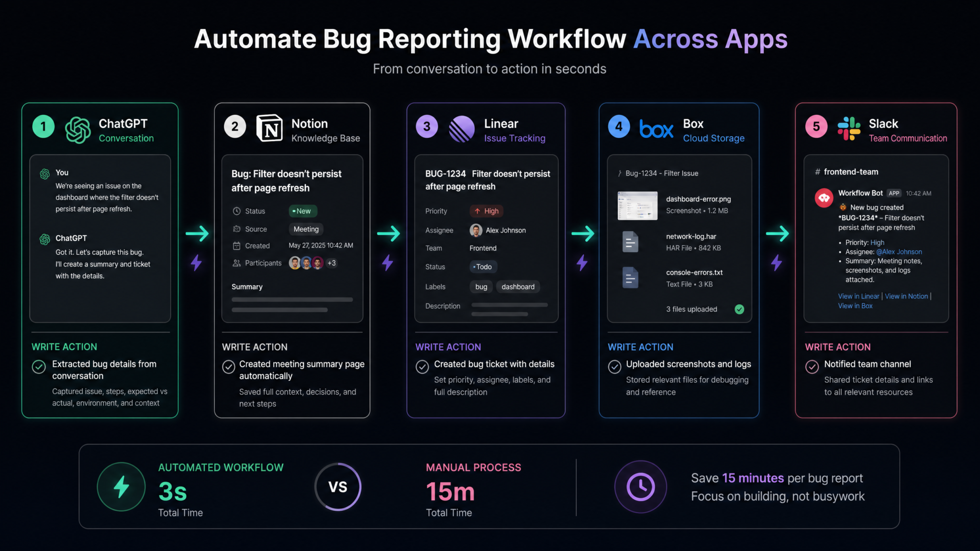
Task: Click the green check next to 3 files uploaded
Action: pos(739,309)
